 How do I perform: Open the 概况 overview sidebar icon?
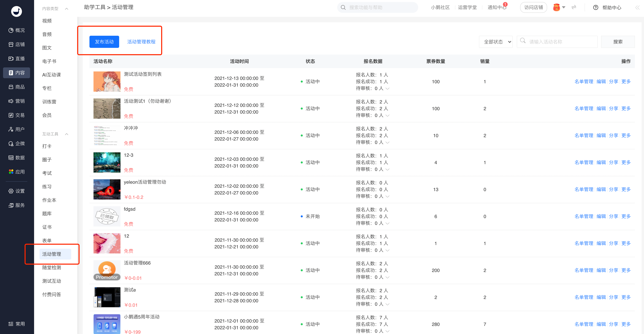tap(11, 30)
